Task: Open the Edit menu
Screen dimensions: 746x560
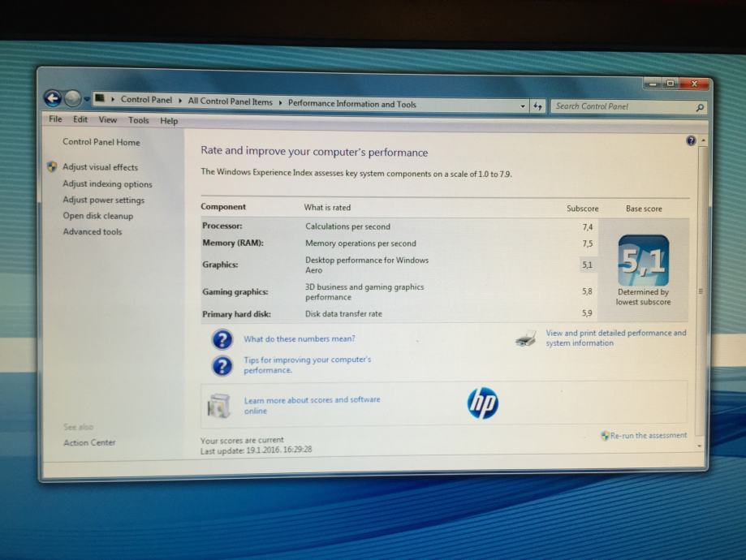Action: point(80,119)
